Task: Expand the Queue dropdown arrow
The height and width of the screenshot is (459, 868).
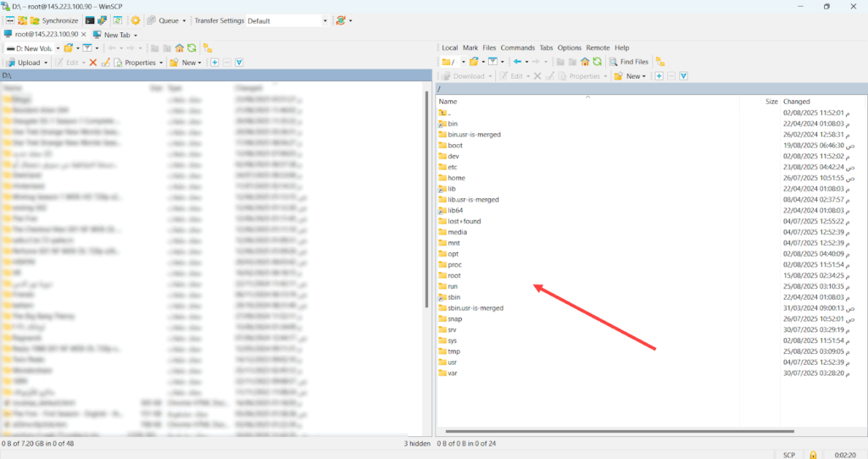Action: click(186, 19)
